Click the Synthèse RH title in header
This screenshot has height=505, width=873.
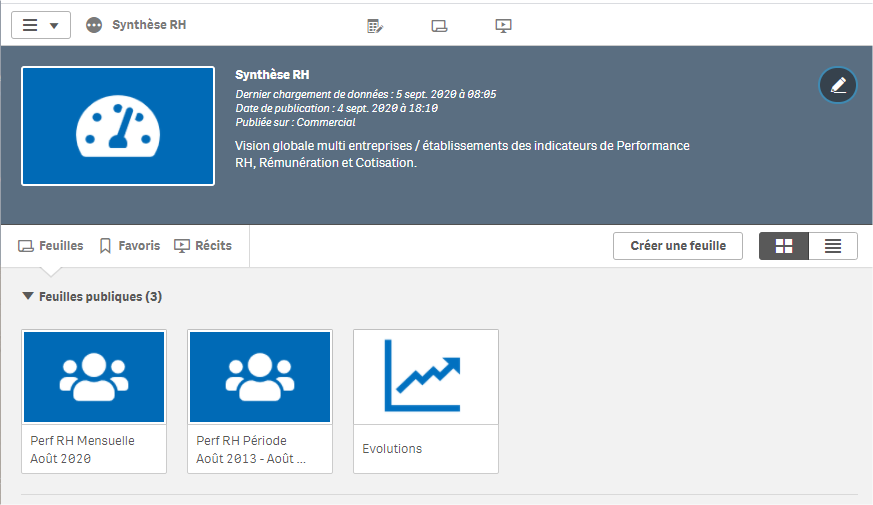click(272, 75)
